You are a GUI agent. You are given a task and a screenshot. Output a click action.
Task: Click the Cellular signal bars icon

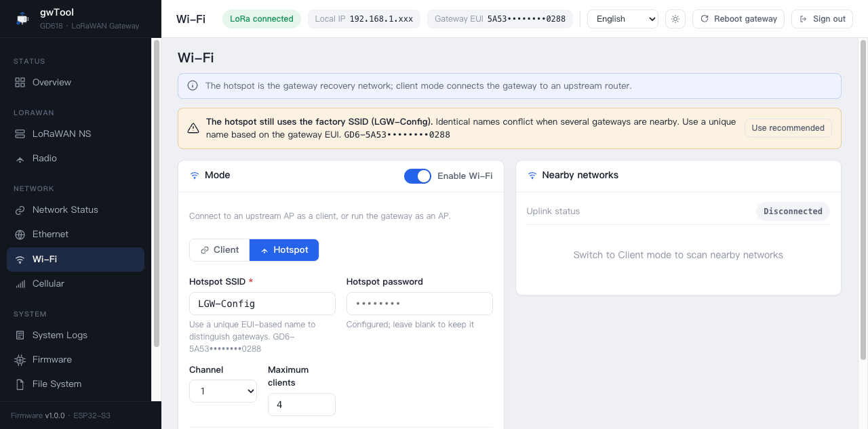coord(20,283)
